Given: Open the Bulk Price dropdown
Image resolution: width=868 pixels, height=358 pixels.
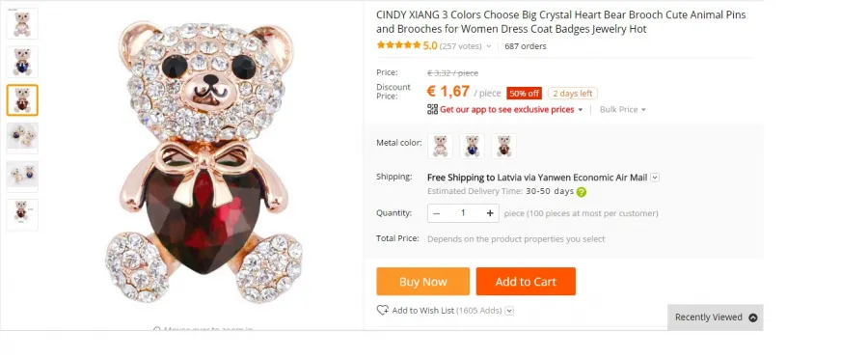Looking at the screenshot, I should pyautogui.click(x=623, y=110).
